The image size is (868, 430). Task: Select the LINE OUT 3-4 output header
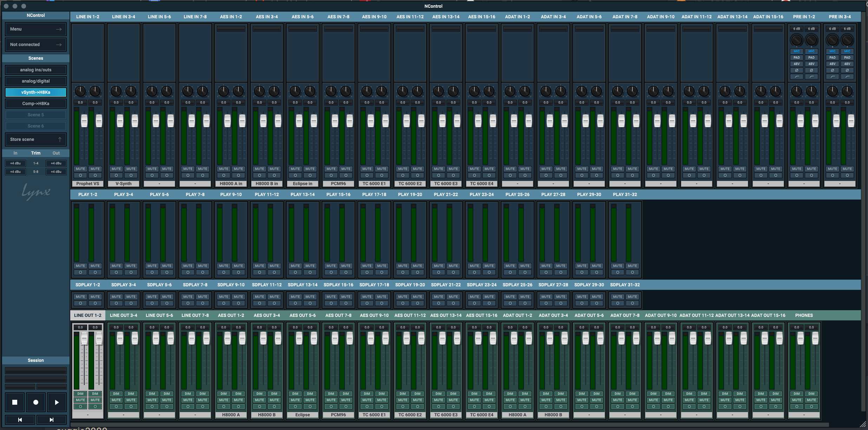tap(124, 315)
